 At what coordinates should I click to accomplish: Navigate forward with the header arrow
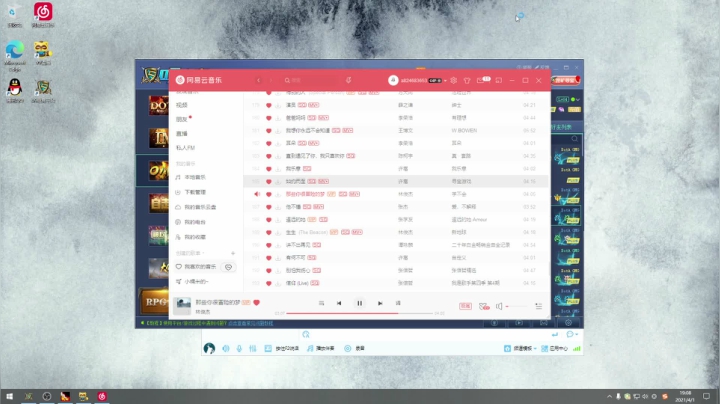(271, 80)
